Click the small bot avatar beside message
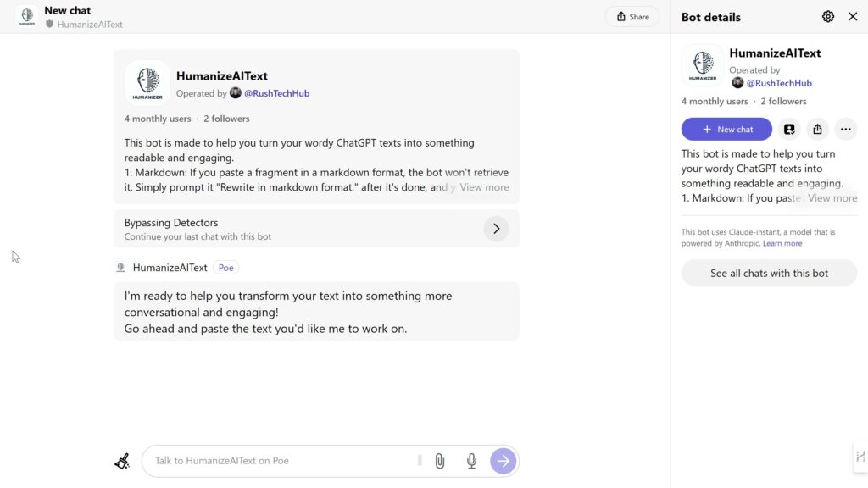 click(x=120, y=268)
